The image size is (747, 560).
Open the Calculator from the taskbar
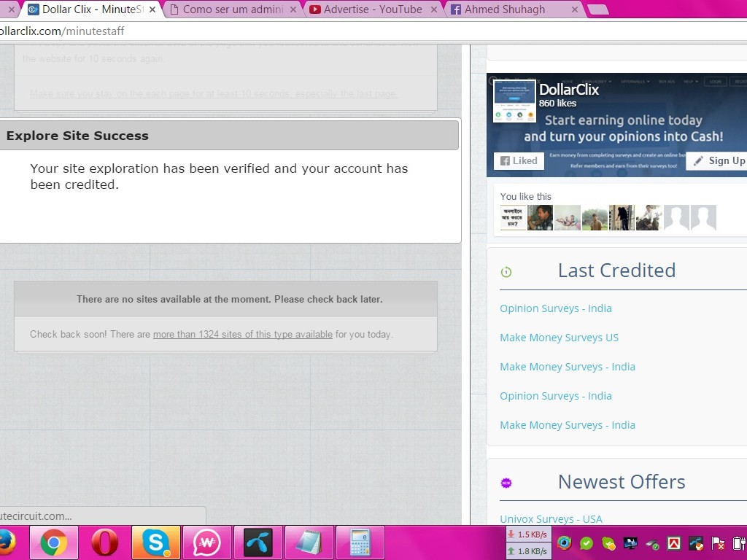[360, 543]
